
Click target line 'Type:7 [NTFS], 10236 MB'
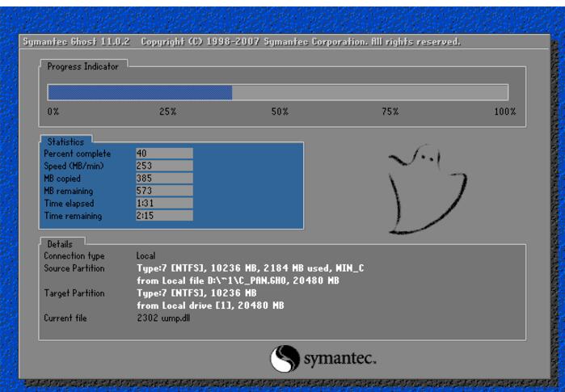pyautogui.click(x=196, y=293)
